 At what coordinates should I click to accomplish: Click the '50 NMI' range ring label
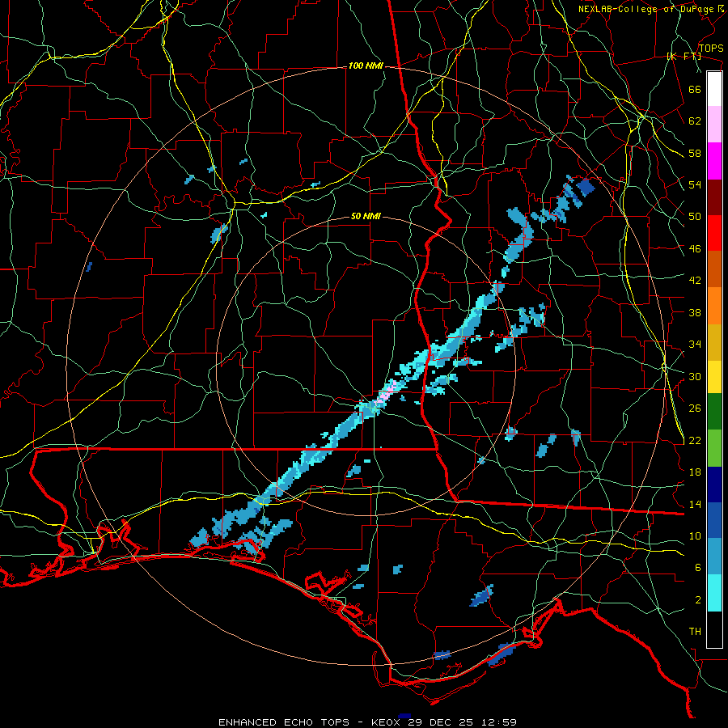point(366,216)
